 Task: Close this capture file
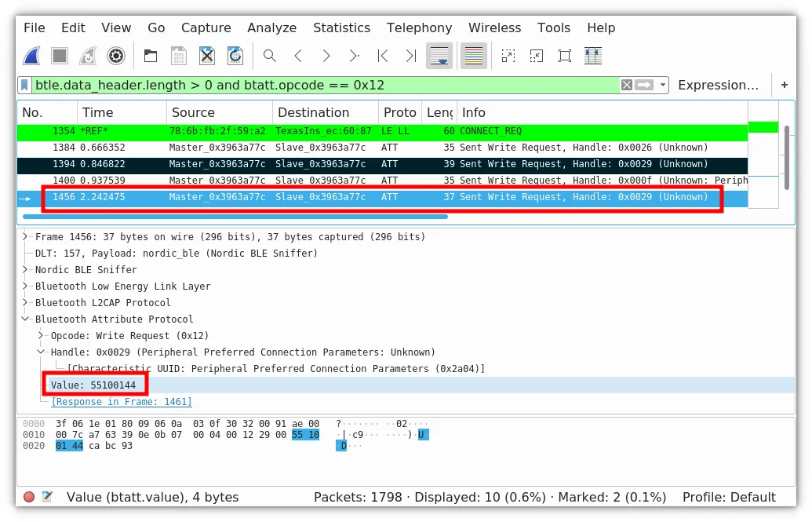207,56
